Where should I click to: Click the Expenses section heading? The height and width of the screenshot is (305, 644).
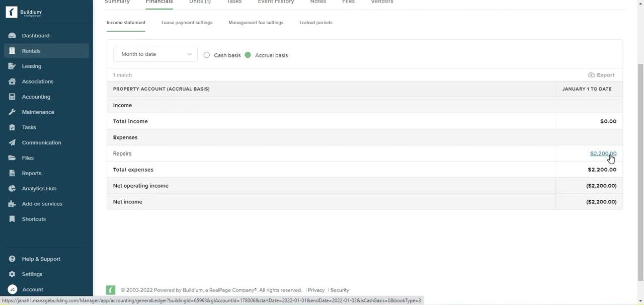[125, 137]
